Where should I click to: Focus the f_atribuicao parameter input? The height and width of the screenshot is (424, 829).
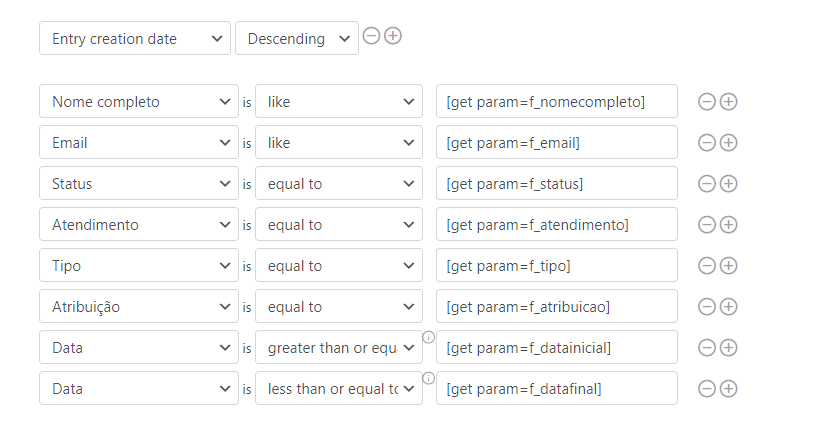pos(556,307)
